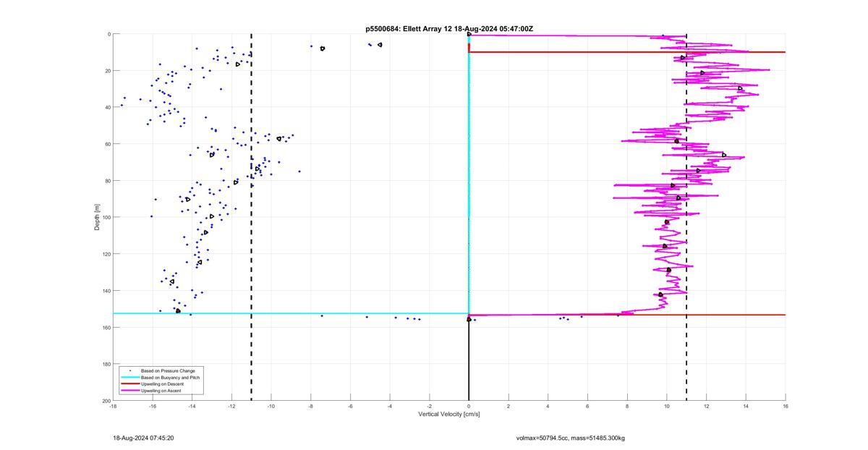
Task: Click the '4' x-axis tick label
Action: click(548, 406)
